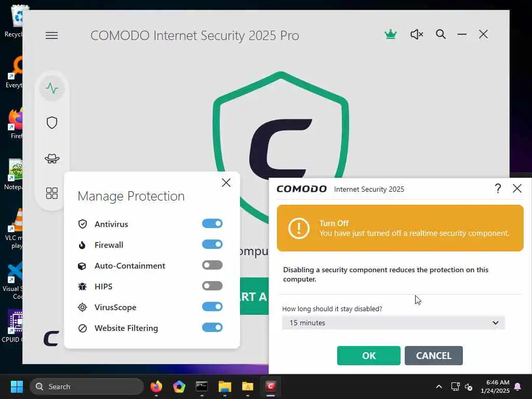
Task: Open the notification bell in taskbar
Action: 517,387
